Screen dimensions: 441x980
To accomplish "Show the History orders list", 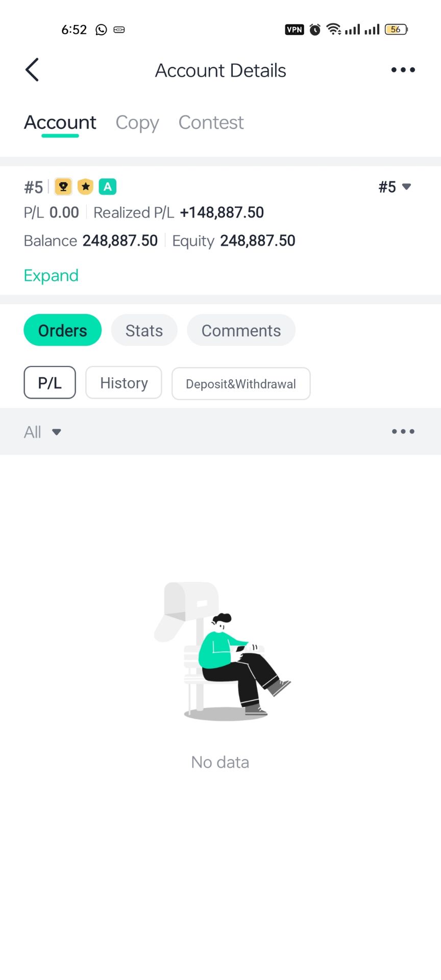I will pyautogui.click(x=124, y=383).
